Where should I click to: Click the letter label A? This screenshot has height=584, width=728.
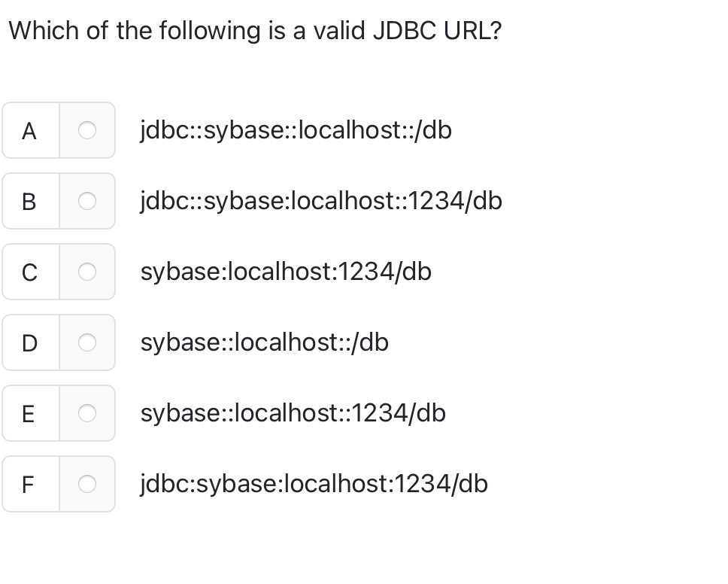pyautogui.click(x=29, y=130)
